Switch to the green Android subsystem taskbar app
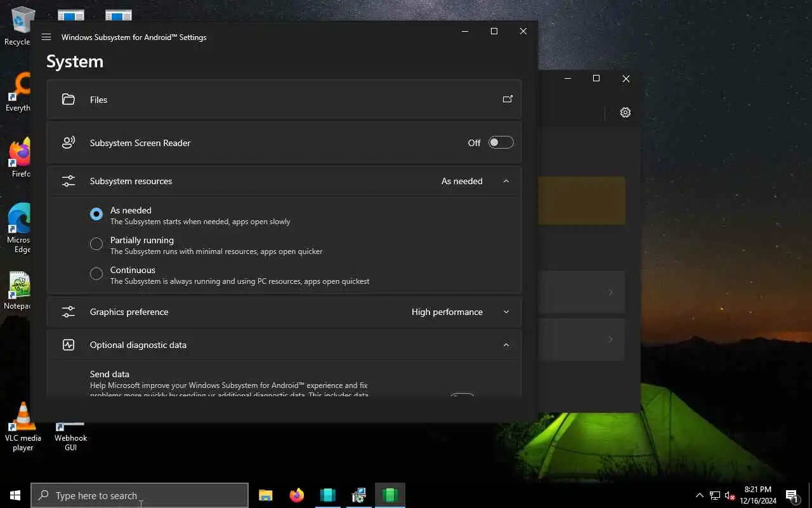Viewport: 812px width, 508px height. (390, 495)
